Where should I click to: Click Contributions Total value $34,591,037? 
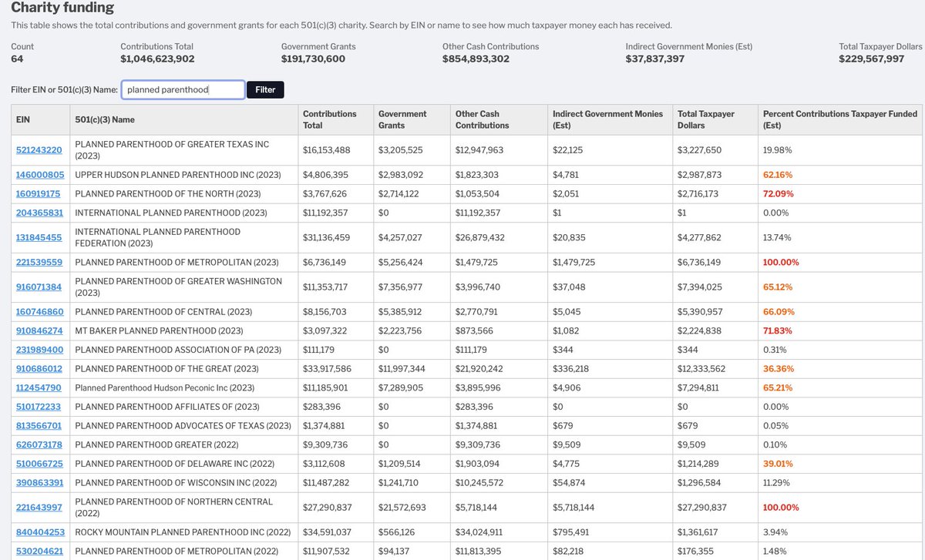point(328,532)
